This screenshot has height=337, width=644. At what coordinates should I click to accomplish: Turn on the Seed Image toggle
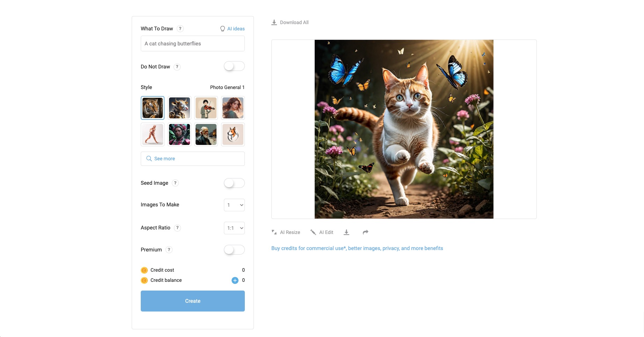(x=234, y=183)
